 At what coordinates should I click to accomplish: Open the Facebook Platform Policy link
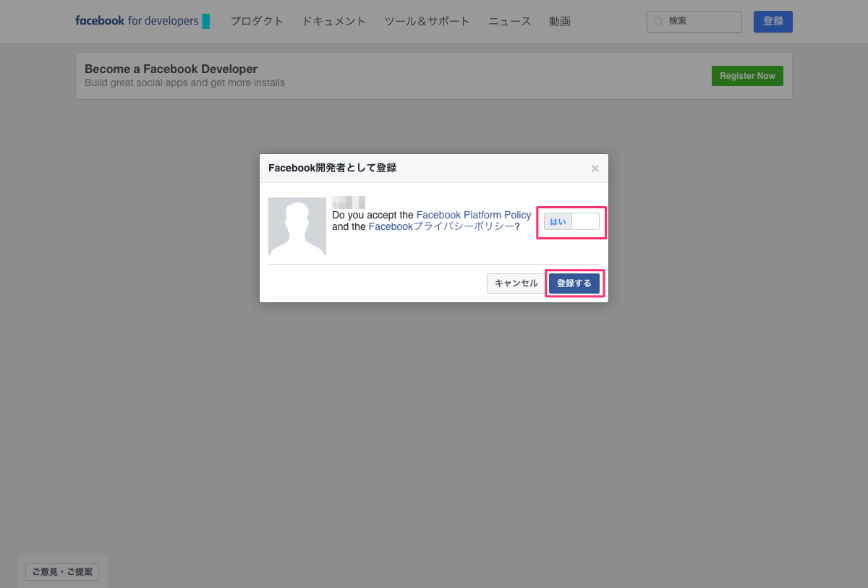474,215
